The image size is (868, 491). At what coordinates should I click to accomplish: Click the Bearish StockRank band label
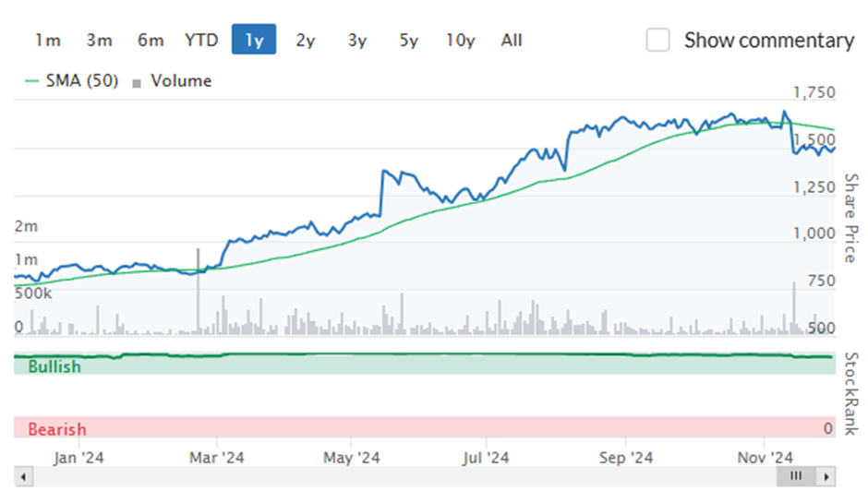[x=57, y=429]
